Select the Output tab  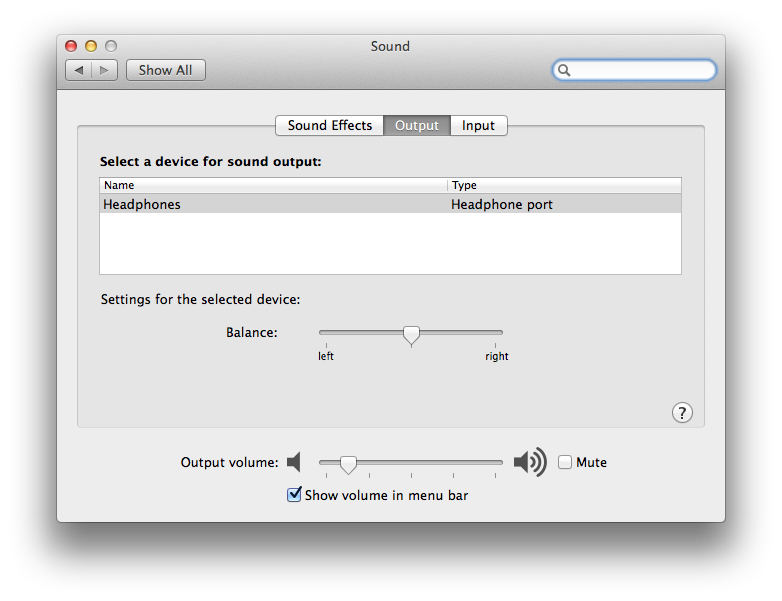(417, 125)
